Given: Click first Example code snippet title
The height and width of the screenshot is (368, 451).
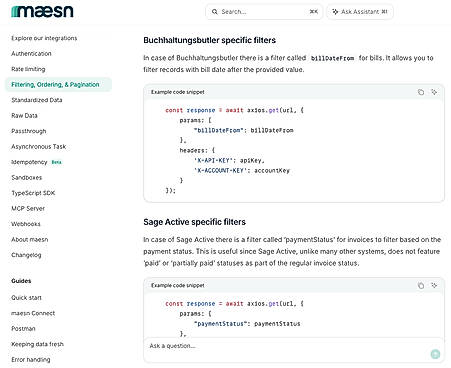Looking at the screenshot, I should [x=178, y=92].
